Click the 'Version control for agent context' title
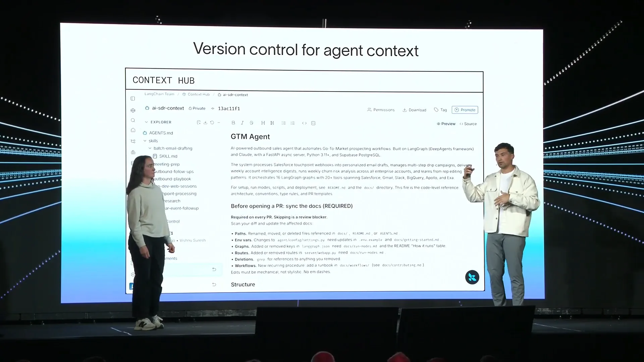 tap(306, 50)
